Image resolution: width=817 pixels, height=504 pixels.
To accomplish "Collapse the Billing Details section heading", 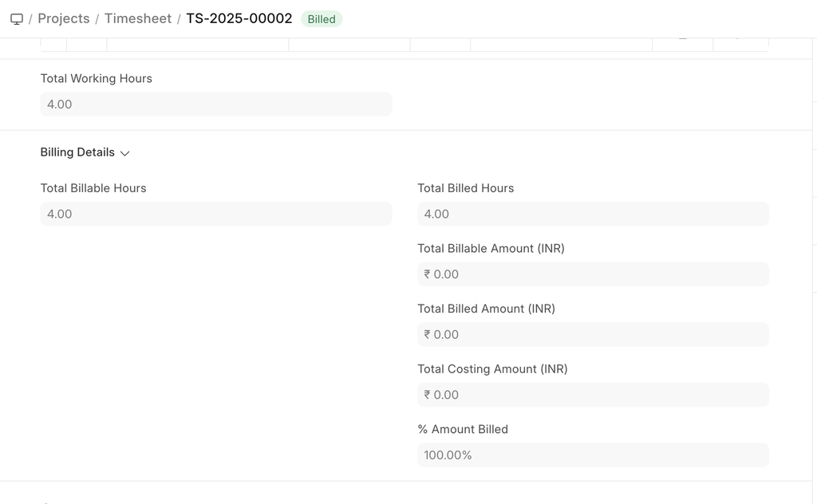I will [x=77, y=152].
